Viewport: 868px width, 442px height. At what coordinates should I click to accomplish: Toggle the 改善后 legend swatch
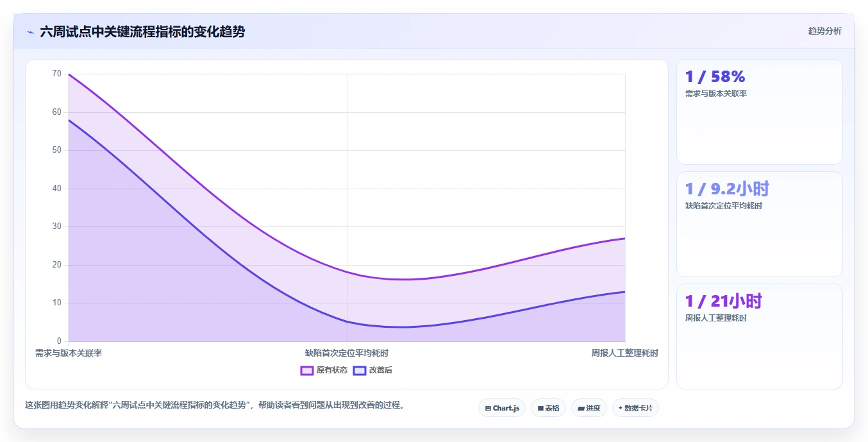pos(360,370)
